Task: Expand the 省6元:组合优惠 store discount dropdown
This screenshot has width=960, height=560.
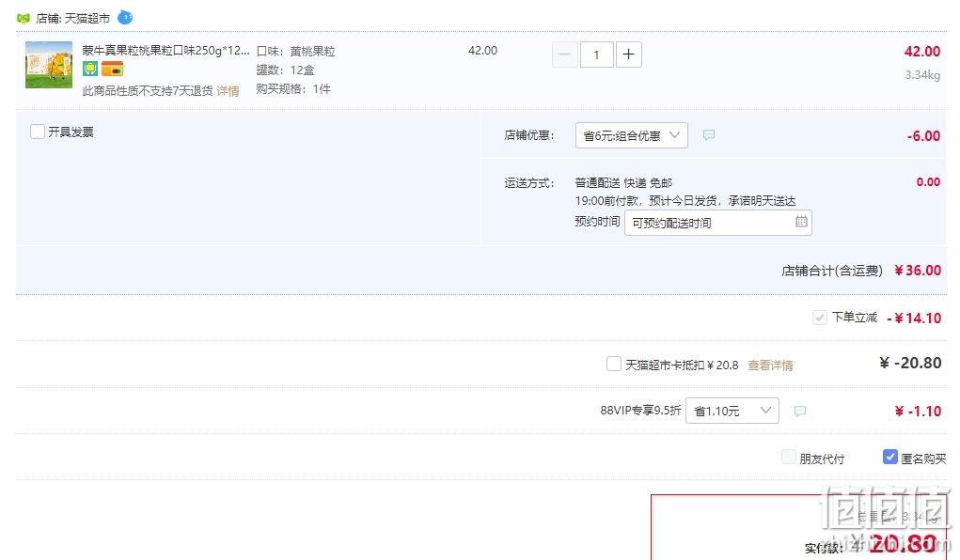Action: [x=631, y=135]
